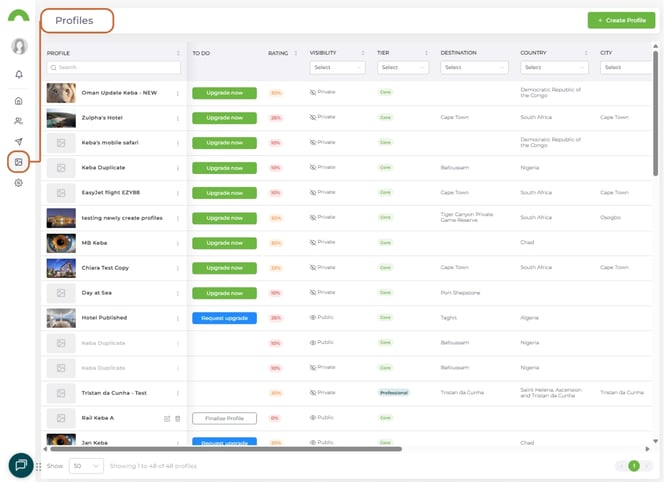Screen dimensions: 670x482
Task: Open three-dot menu for Zulpha's Hotel
Action: coord(178,118)
